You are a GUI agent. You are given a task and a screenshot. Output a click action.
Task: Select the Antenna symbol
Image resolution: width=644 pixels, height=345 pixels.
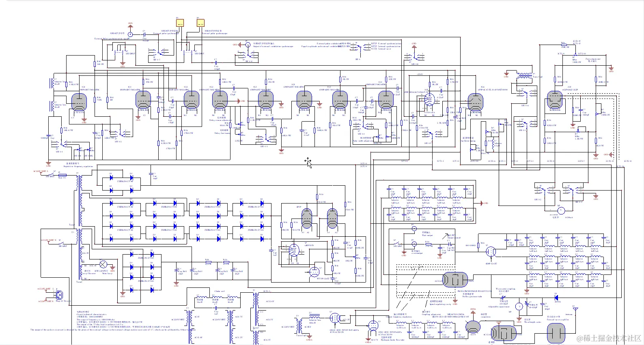tap(575, 310)
